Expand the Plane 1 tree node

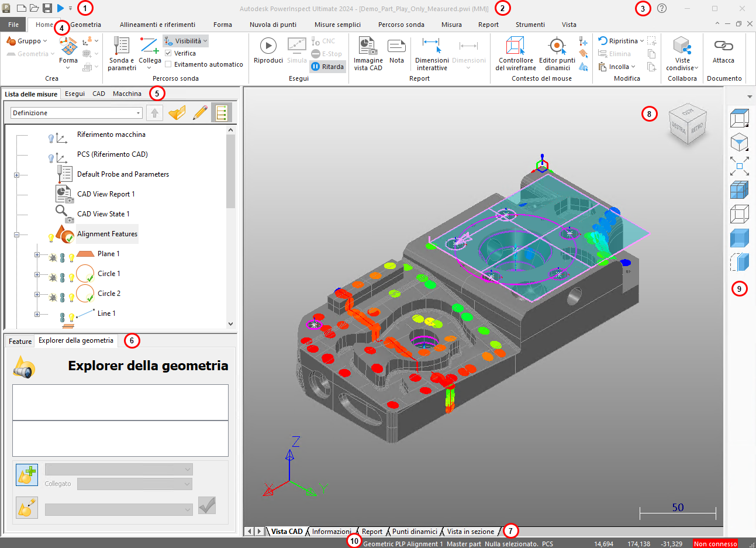[x=37, y=254]
